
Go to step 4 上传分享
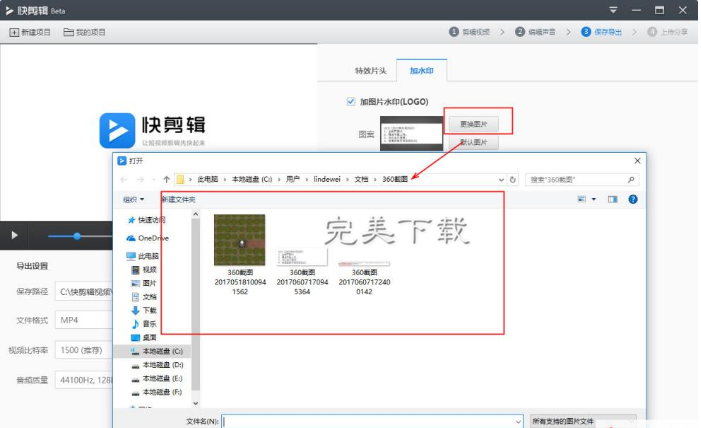[667, 32]
